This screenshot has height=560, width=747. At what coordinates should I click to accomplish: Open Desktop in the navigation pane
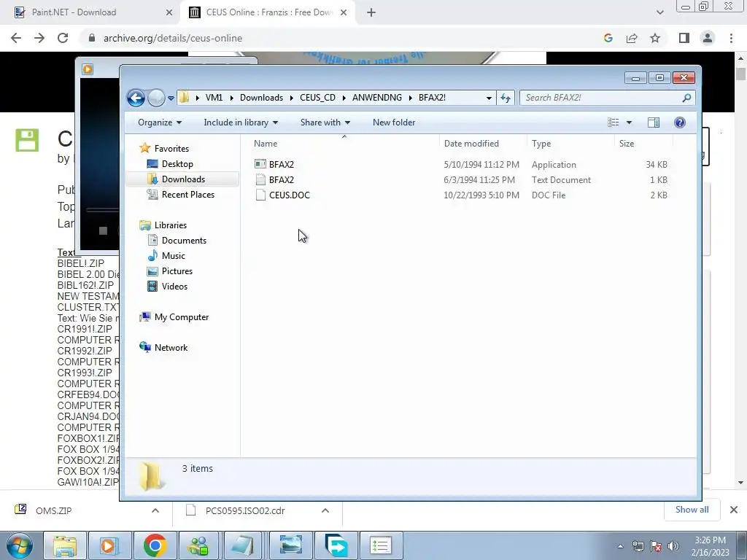[x=177, y=164]
